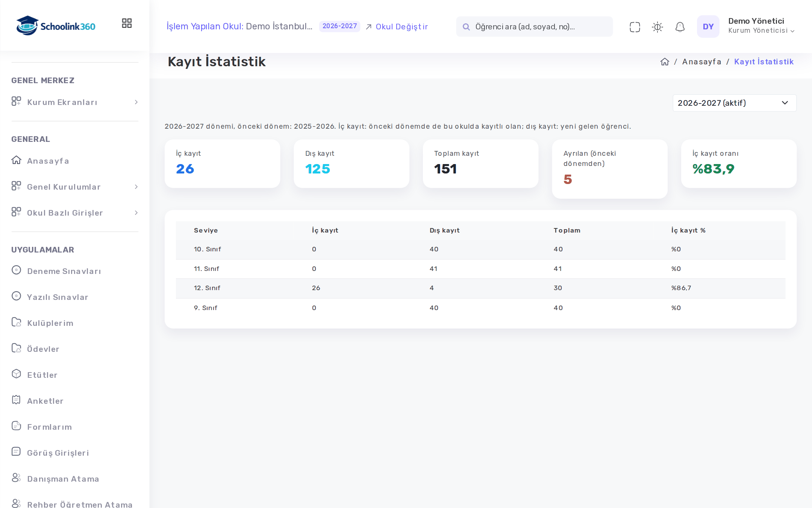Screen dimensions: 812x508
Task: Click the Anketler icon
Action: tap(16, 400)
